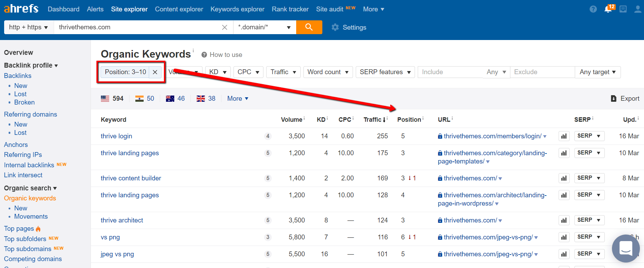Image resolution: width=644 pixels, height=268 pixels.
Task: Click the Settings gear icon
Action: coord(335,27)
